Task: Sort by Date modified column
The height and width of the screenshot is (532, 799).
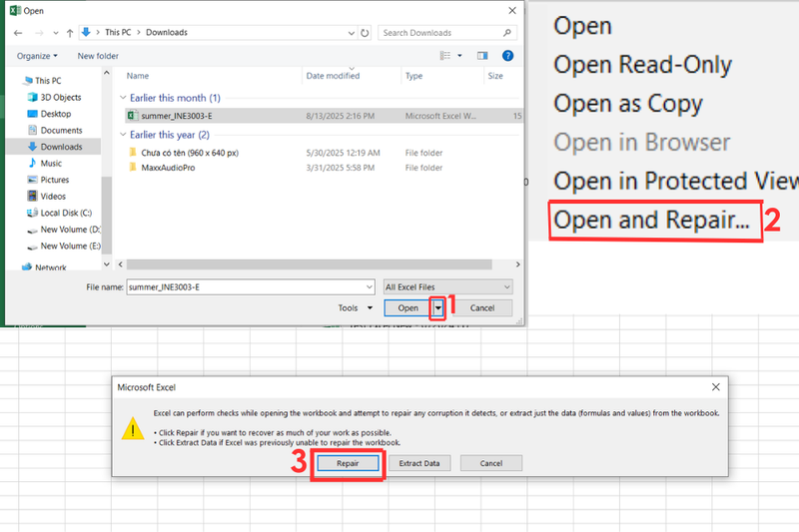Action: (333, 76)
